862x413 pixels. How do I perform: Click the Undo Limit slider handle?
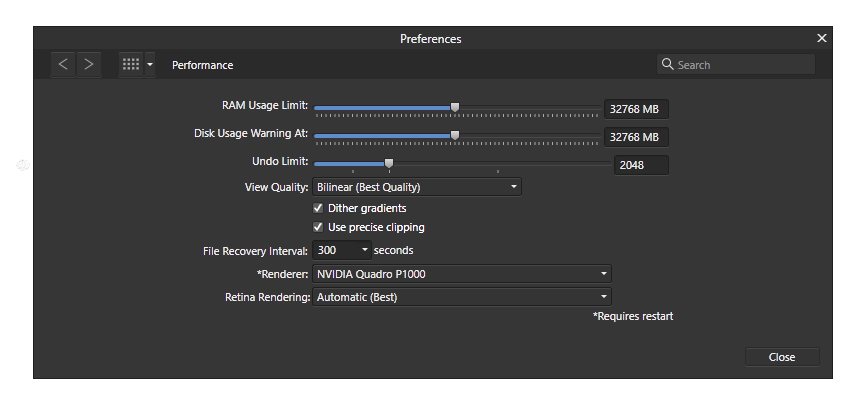[389, 163]
